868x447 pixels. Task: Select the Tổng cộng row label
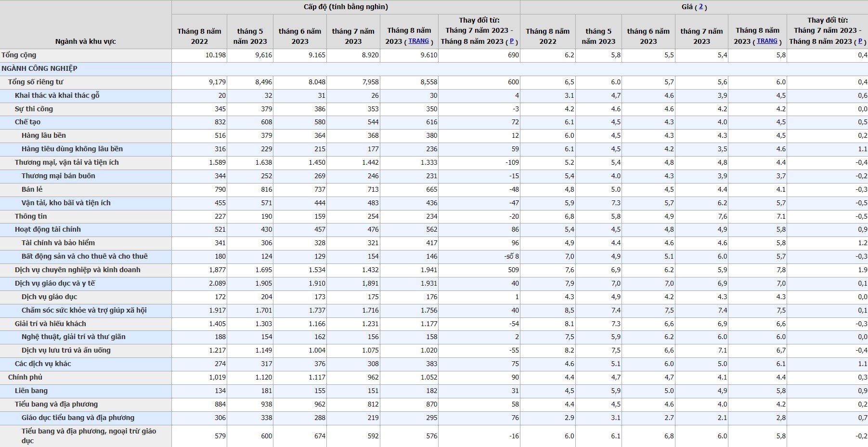point(19,55)
